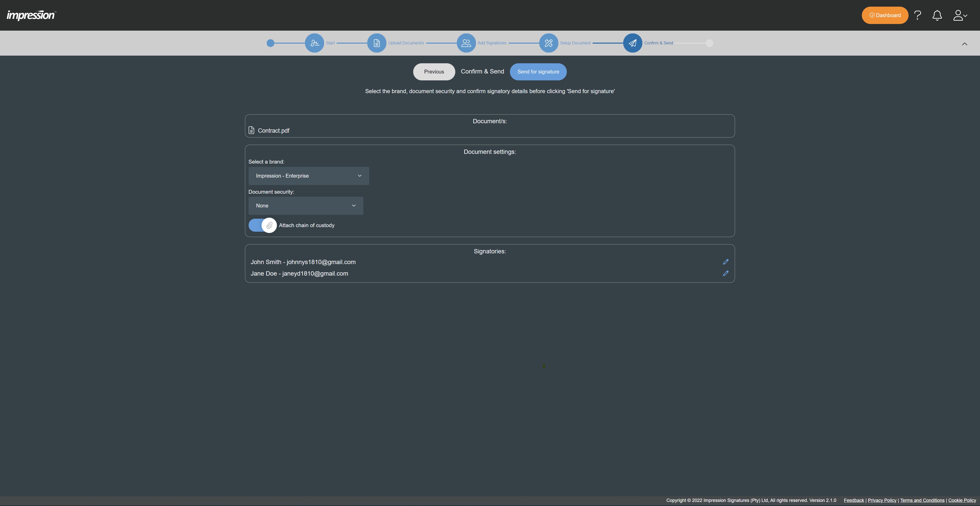
Task: Open the Privacy Policy link
Action: click(882, 500)
